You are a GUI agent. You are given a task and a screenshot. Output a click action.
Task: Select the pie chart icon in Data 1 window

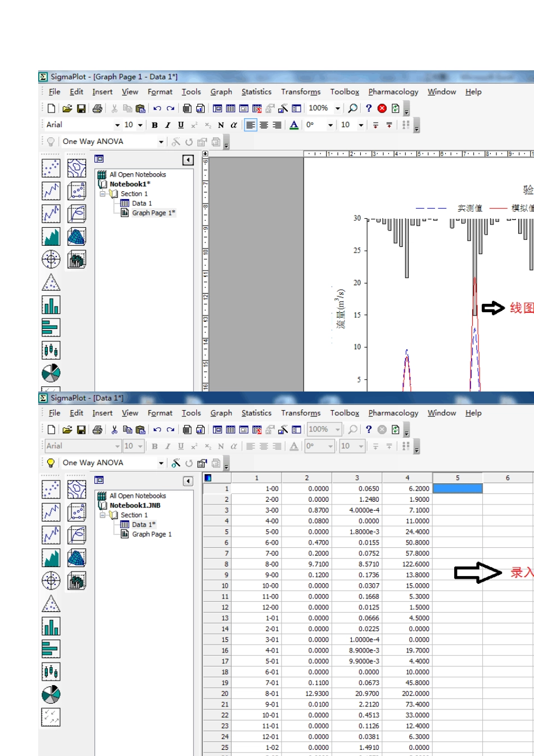pyautogui.click(x=51, y=694)
